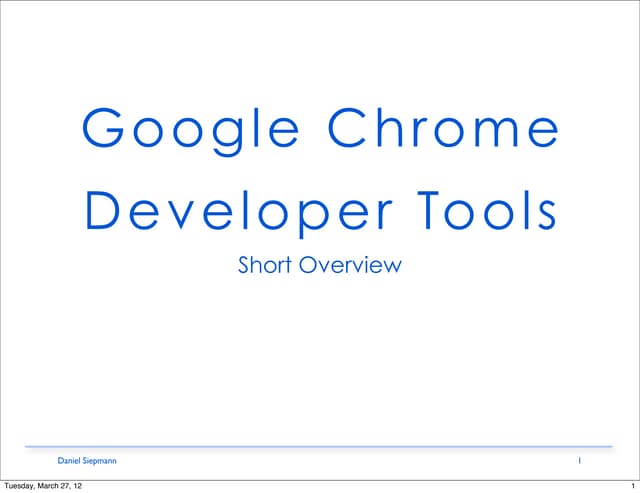Click the word "Tuesday" in the date stamp
Image resolution: width=640 pixels, height=493 pixels.
[23, 486]
